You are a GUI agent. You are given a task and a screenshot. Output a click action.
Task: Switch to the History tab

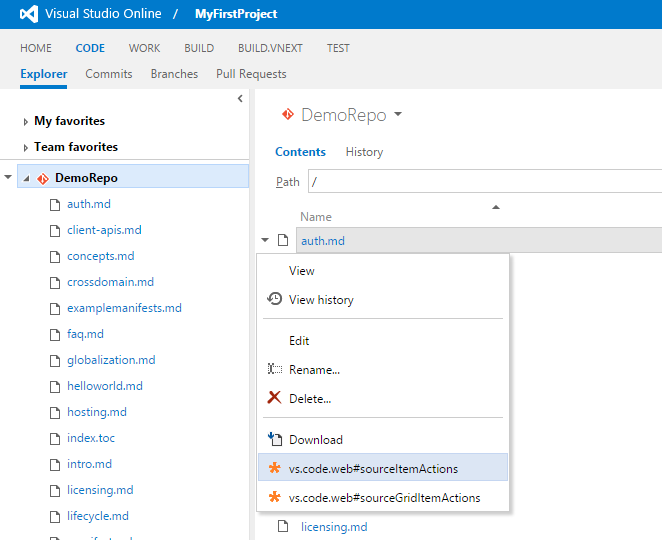tap(364, 152)
